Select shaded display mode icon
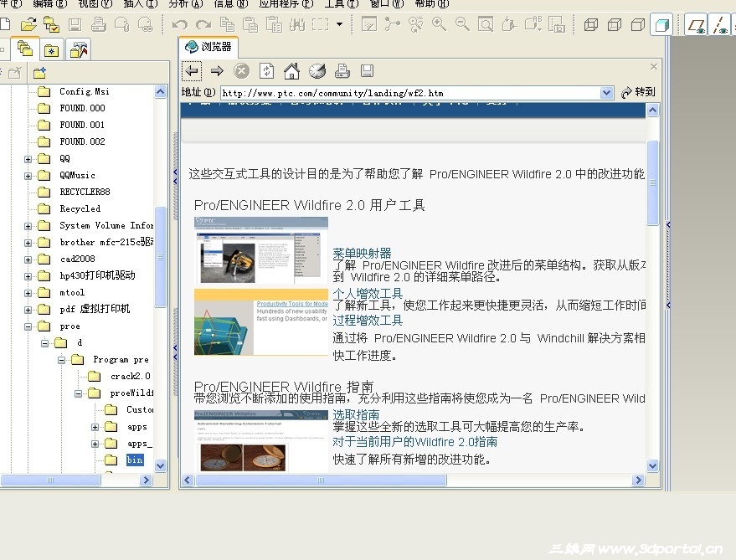Image resolution: width=736 pixels, height=560 pixels. (x=661, y=24)
